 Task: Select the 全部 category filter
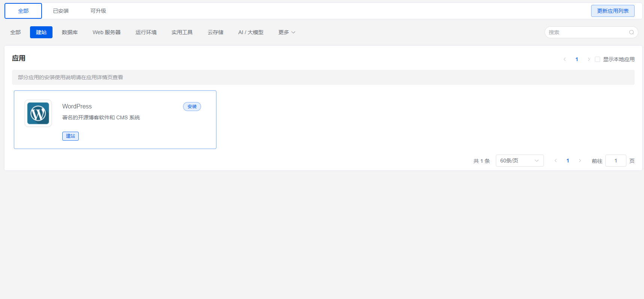point(15,32)
